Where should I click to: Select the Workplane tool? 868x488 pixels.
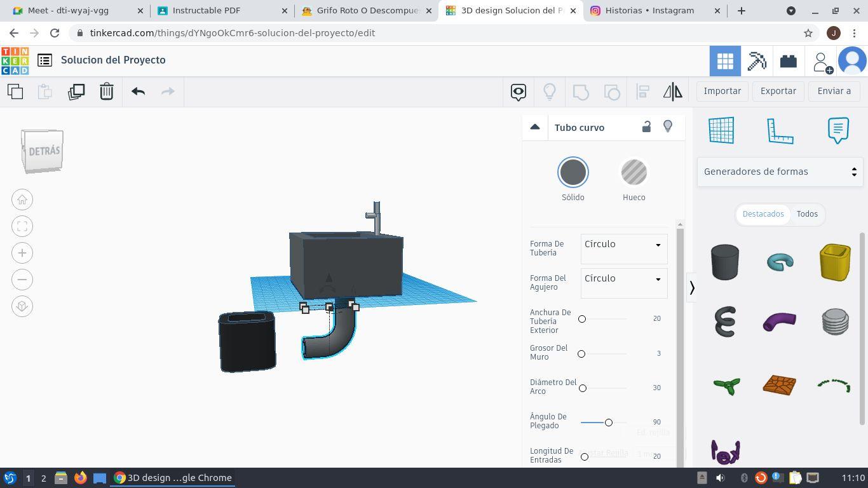(721, 130)
